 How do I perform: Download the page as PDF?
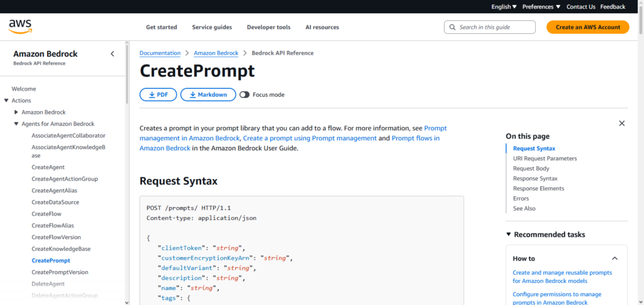pyautogui.click(x=158, y=94)
